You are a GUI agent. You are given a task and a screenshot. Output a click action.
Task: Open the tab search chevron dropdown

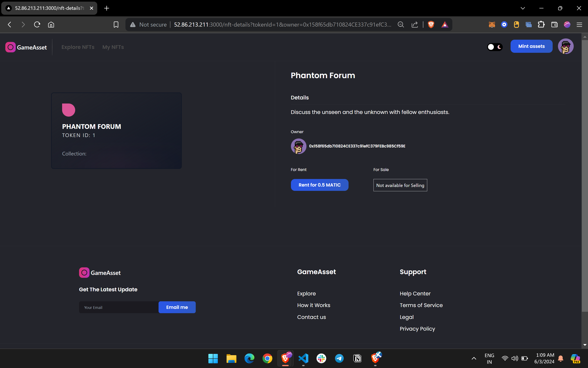point(523,8)
